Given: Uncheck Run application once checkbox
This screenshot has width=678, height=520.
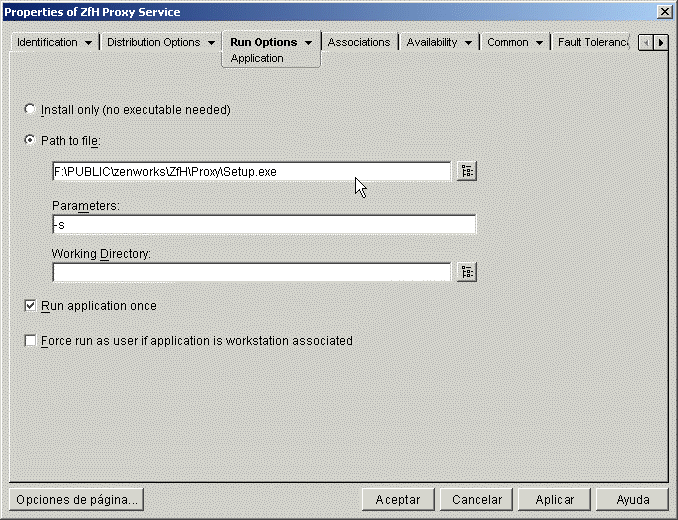Looking at the screenshot, I should [x=30, y=306].
